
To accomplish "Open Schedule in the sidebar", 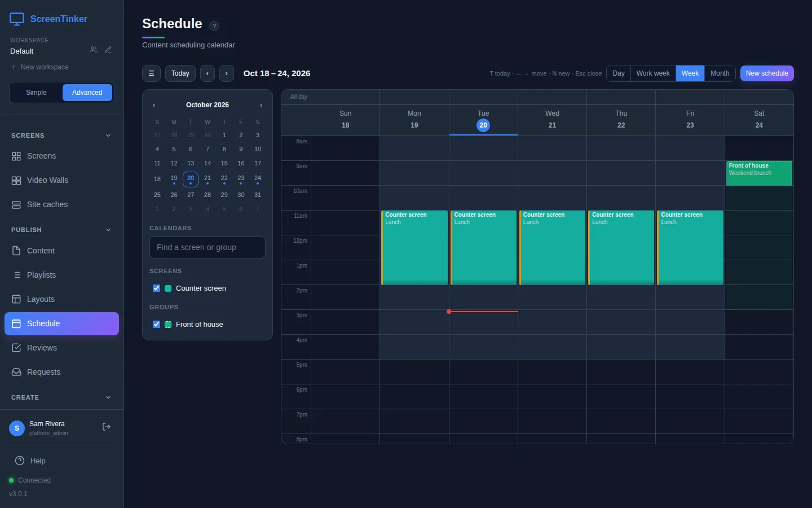I will tap(62, 323).
